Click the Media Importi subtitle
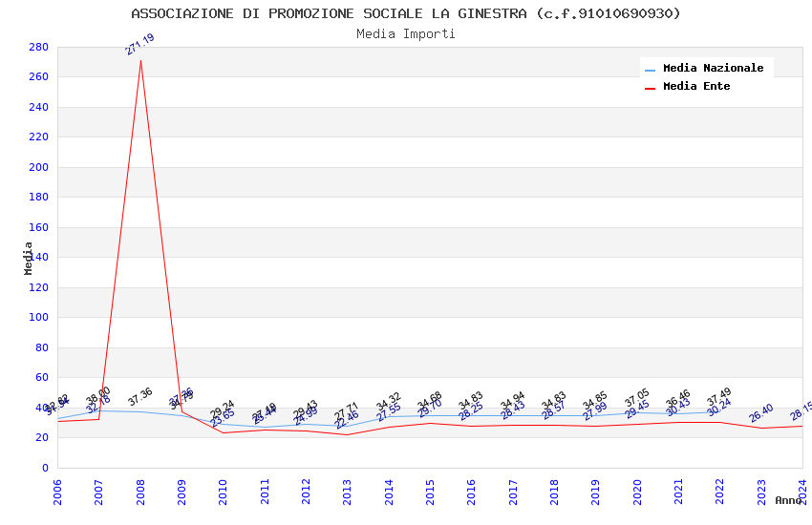This screenshot has height=525, width=812. click(405, 34)
